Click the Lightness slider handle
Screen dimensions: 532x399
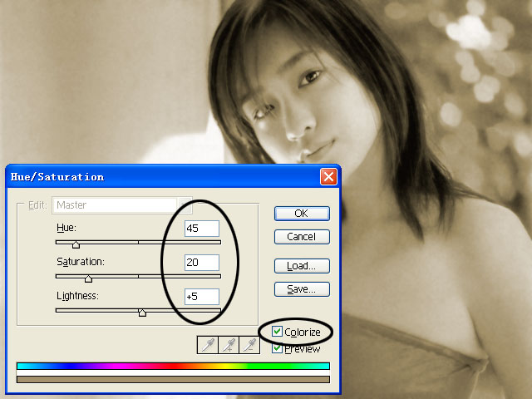pyautogui.click(x=142, y=313)
